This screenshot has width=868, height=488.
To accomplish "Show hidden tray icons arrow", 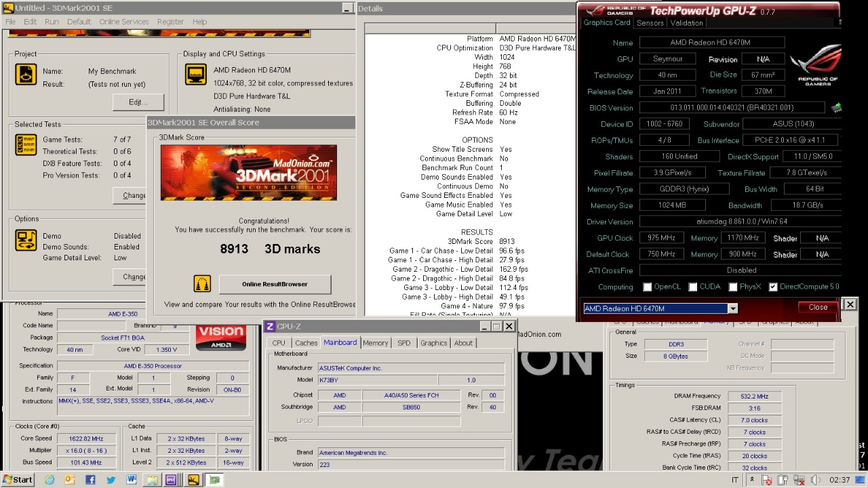I will (751, 480).
